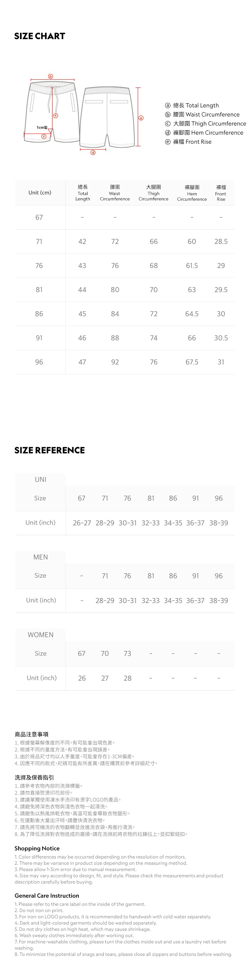Click the 67.5 hem value in the chart

tap(192, 362)
